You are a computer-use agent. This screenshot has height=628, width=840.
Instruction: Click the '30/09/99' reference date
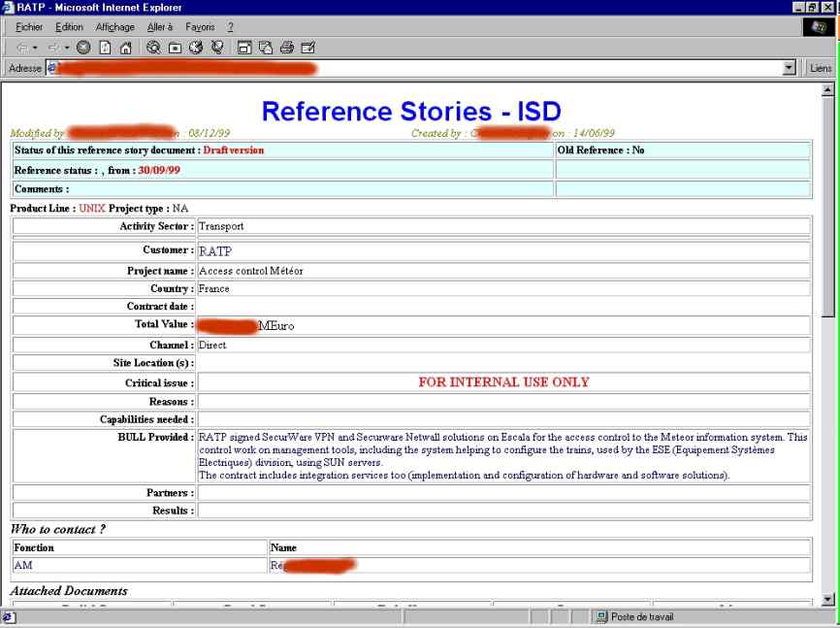click(159, 170)
